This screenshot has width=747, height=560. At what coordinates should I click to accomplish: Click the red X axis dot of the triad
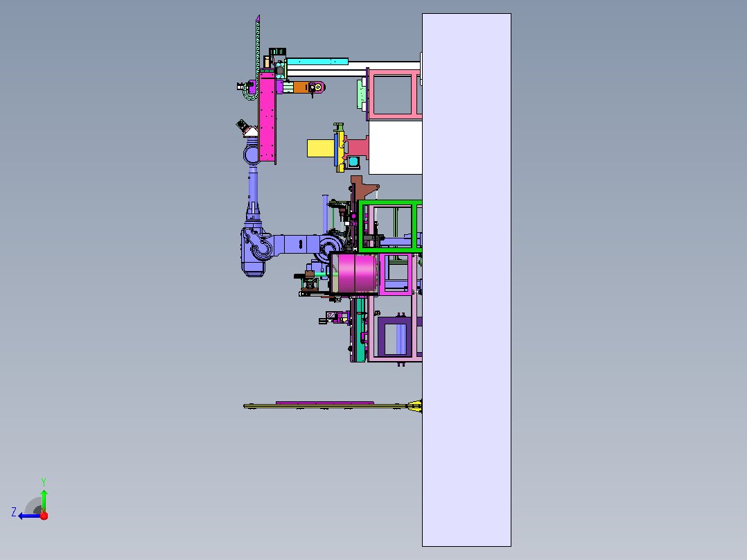44,516
